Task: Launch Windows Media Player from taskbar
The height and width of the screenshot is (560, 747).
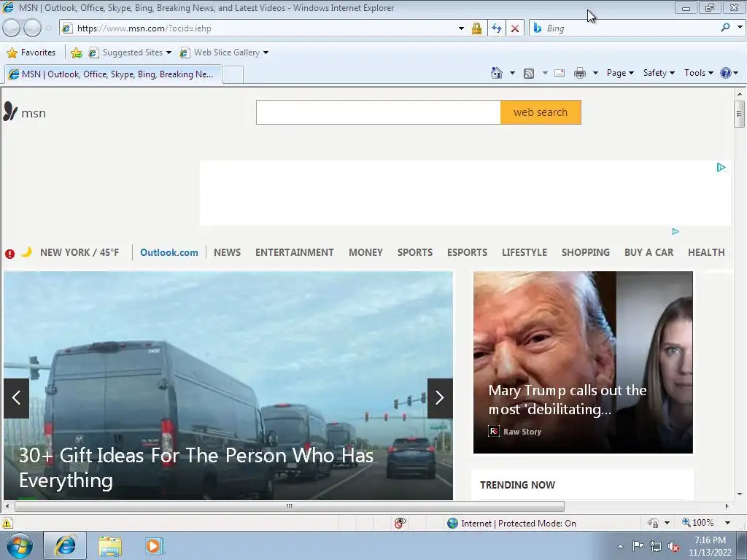Action: pyautogui.click(x=155, y=545)
